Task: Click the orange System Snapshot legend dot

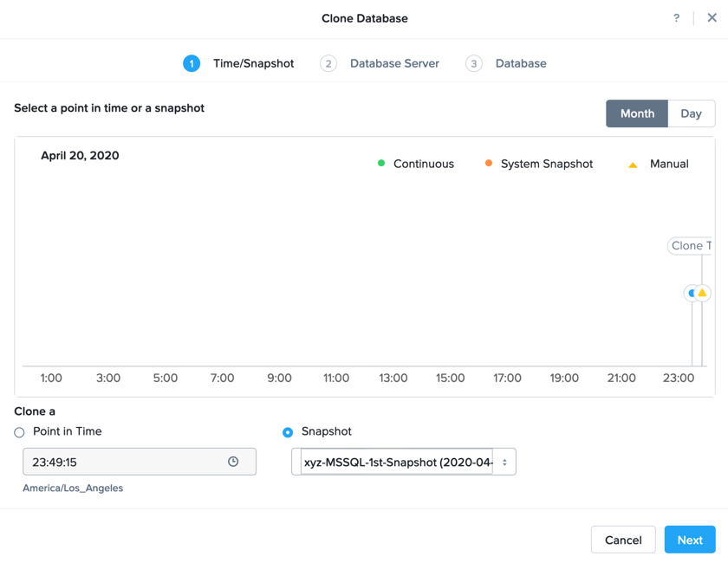Action: pyautogui.click(x=489, y=163)
